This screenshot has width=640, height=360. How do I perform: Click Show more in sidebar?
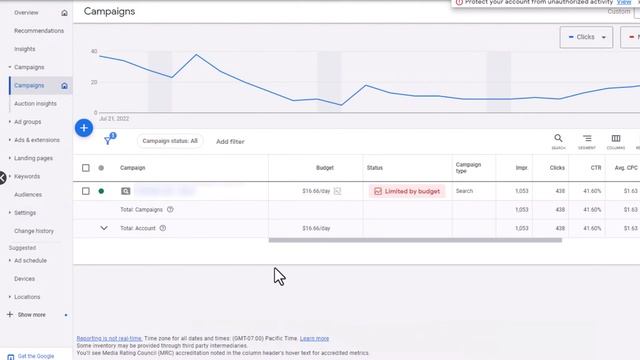click(31, 315)
